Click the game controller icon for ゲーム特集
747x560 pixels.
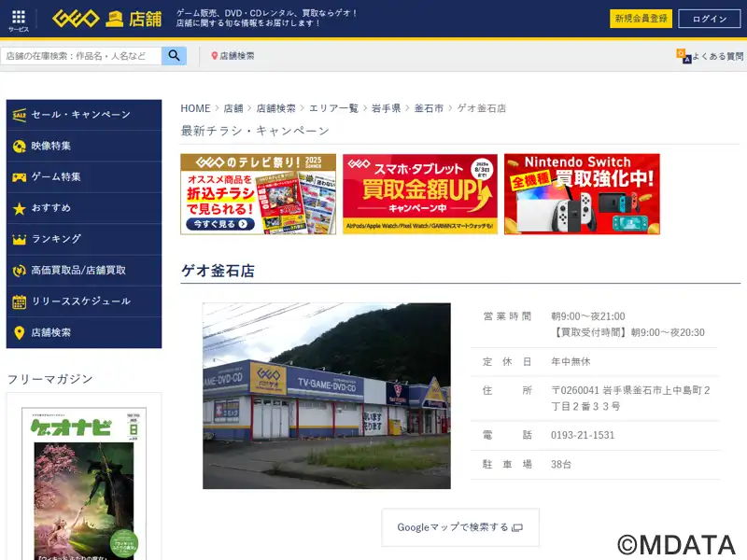19,177
